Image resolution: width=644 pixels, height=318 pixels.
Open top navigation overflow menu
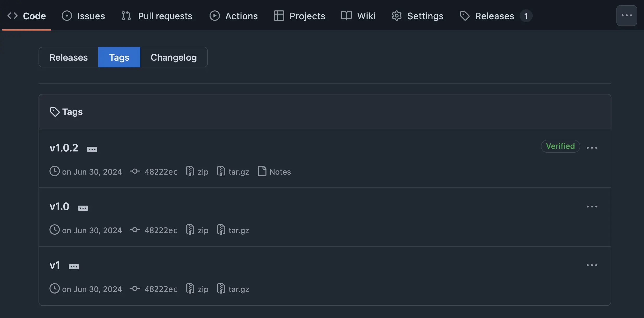pyautogui.click(x=627, y=16)
